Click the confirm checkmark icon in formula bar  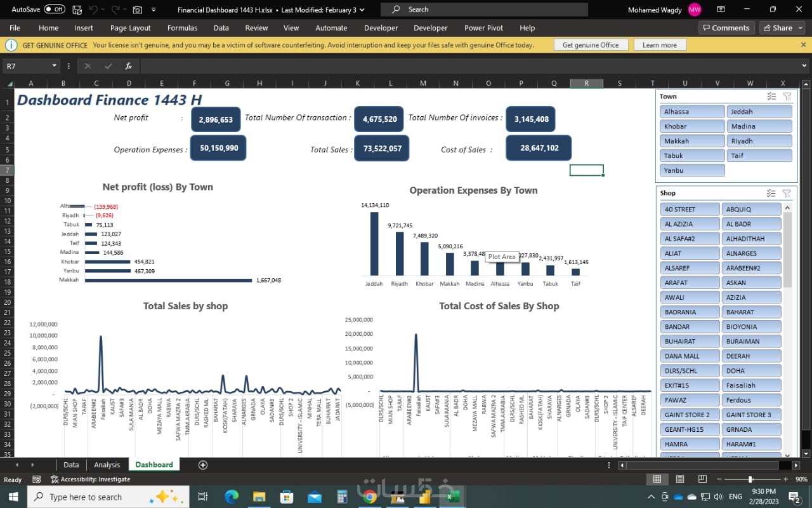coord(108,66)
